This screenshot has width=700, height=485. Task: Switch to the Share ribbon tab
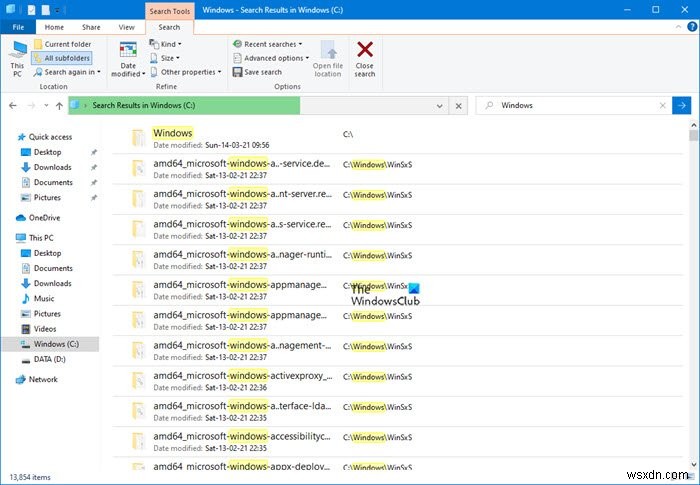(x=91, y=27)
